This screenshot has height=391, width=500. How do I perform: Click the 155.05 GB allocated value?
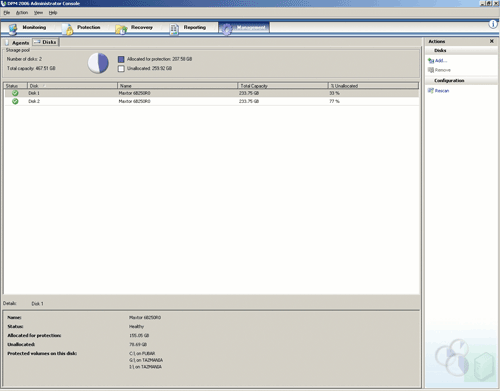coord(139,335)
